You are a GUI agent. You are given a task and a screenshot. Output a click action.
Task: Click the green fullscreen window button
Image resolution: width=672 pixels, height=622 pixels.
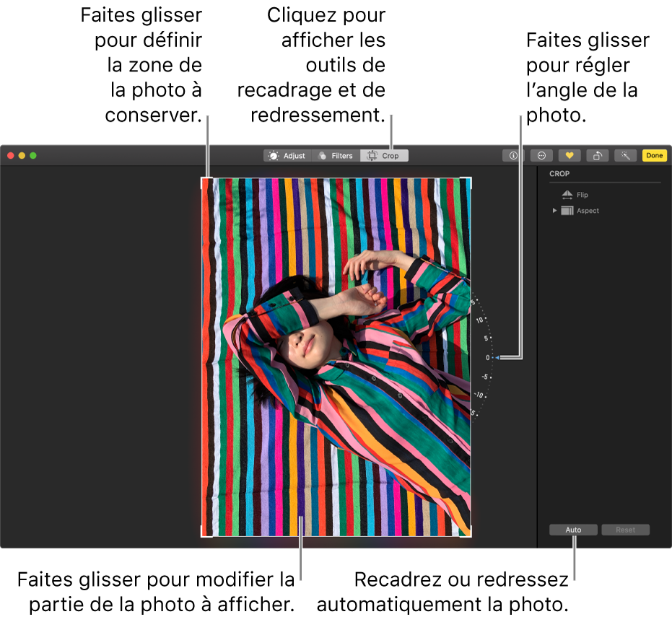click(x=33, y=156)
